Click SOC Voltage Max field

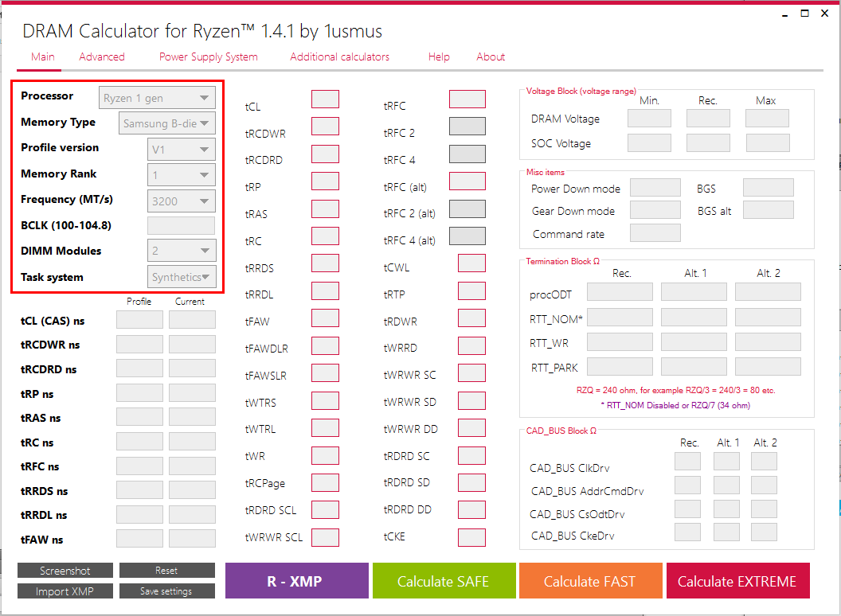pyautogui.click(x=768, y=143)
